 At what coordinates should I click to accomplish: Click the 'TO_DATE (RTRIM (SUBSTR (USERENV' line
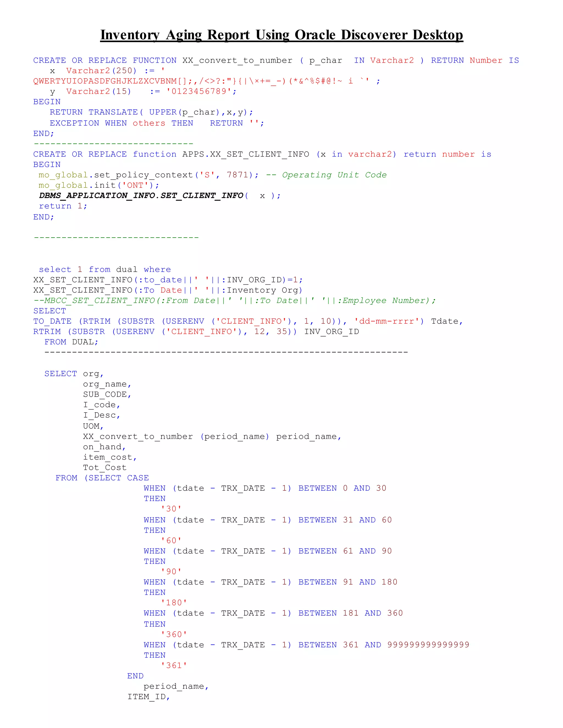click(248, 321)
